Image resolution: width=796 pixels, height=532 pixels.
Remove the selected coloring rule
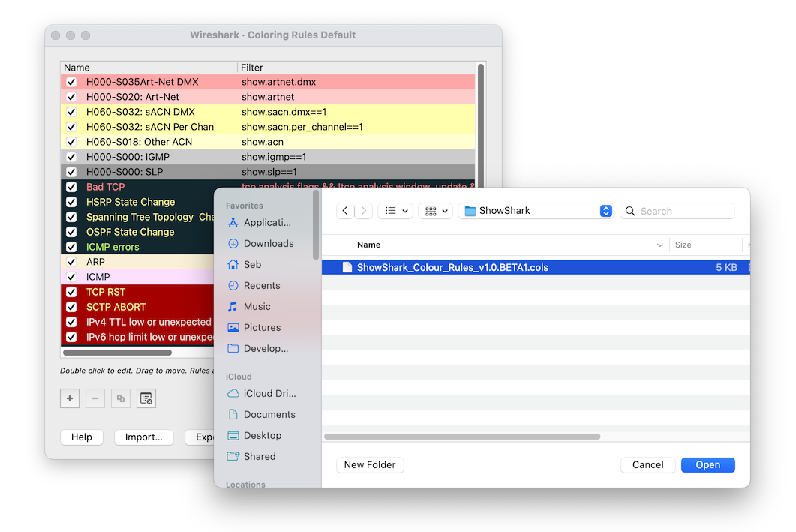coord(95,398)
